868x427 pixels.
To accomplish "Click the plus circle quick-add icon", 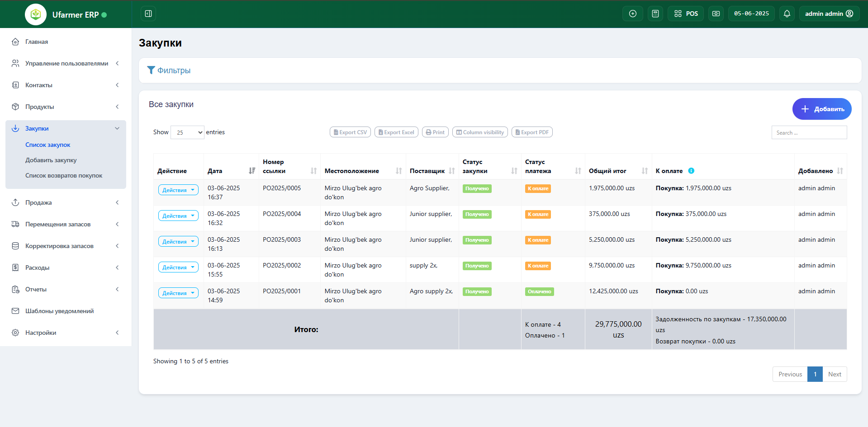I will click(x=632, y=14).
